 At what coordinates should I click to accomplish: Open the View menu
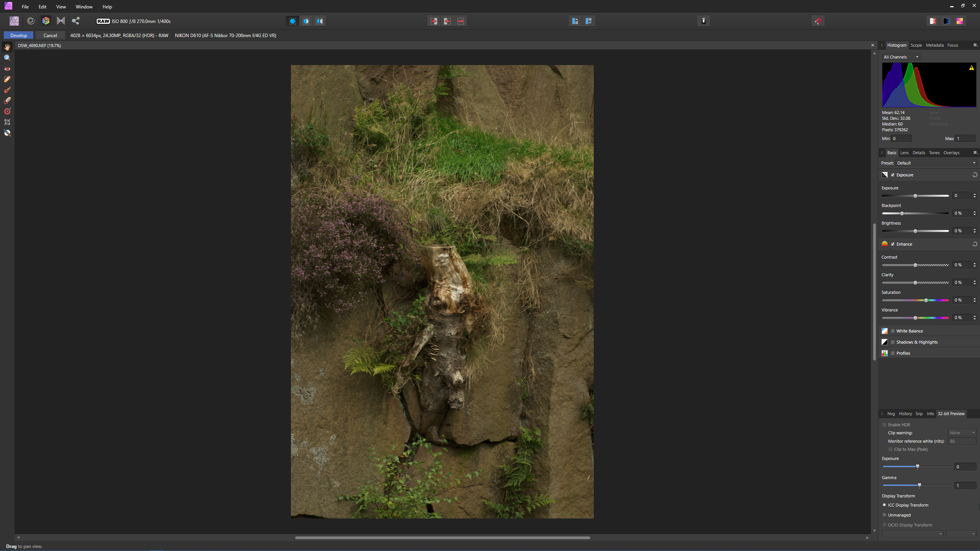coord(61,7)
